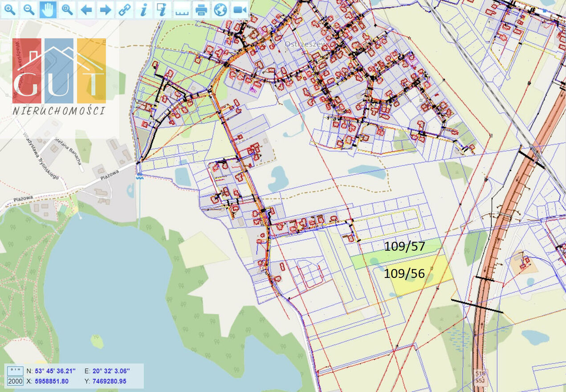Go to next map view arrow
The width and height of the screenshot is (566, 392).
pos(106,9)
